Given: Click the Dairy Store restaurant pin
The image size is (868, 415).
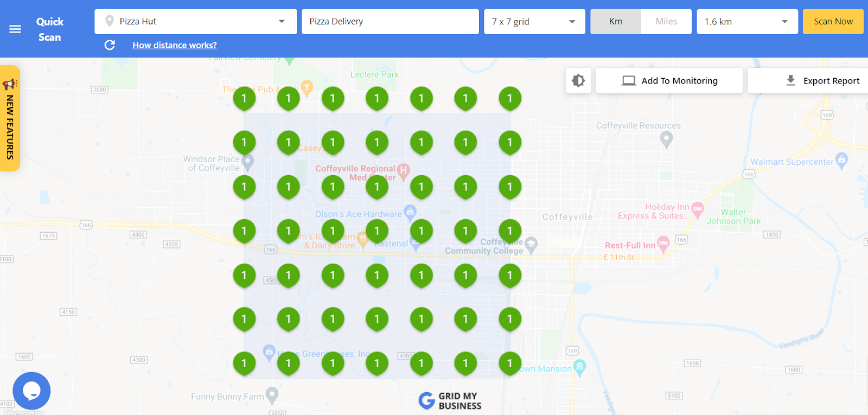Looking at the screenshot, I should point(362,239).
